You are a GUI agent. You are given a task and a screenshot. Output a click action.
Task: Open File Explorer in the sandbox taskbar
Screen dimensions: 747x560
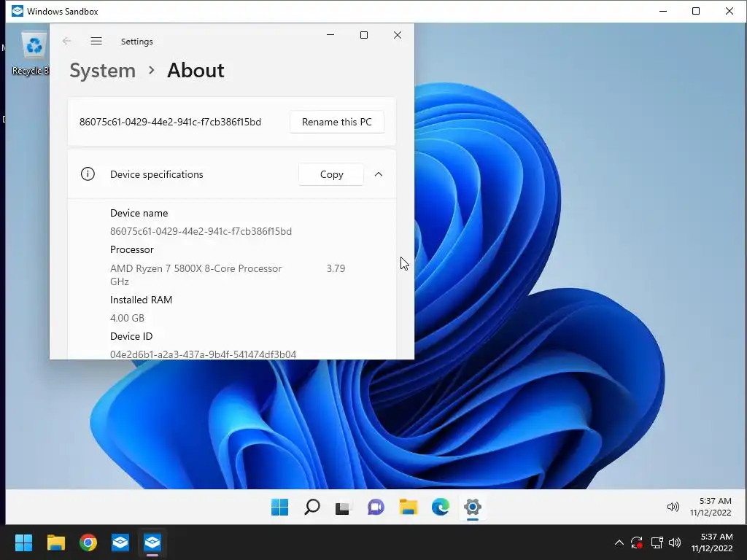coord(409,507)
